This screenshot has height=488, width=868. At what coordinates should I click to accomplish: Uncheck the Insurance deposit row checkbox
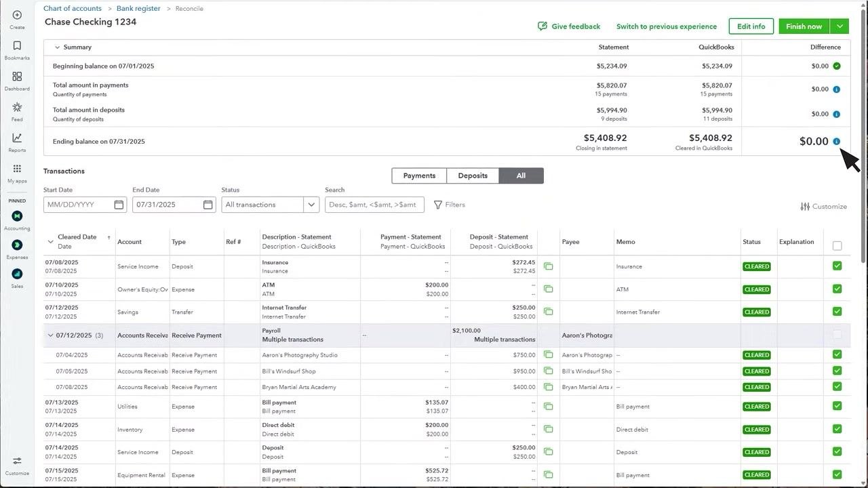click(837, 266)
